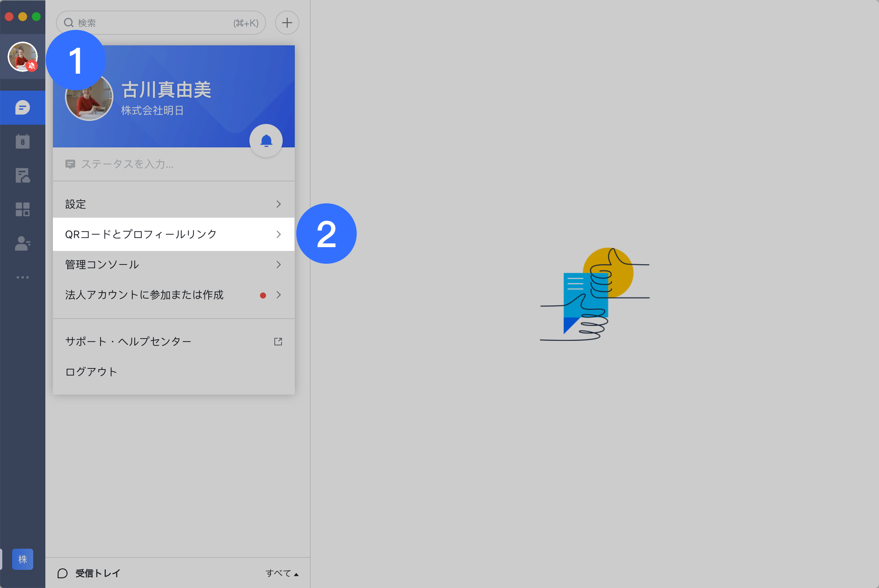Click the 受信トレイ inbox label

click(97, 573)
